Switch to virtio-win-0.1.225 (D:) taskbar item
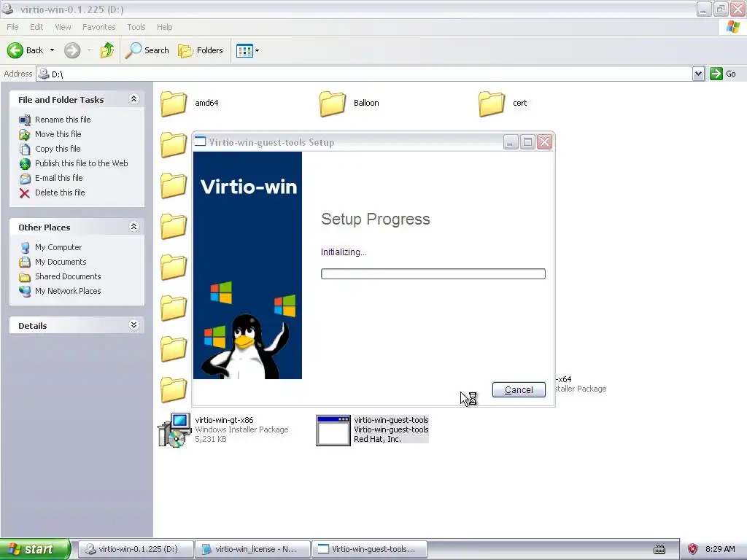This screenshot has width=747, height=560. (136, 549)
